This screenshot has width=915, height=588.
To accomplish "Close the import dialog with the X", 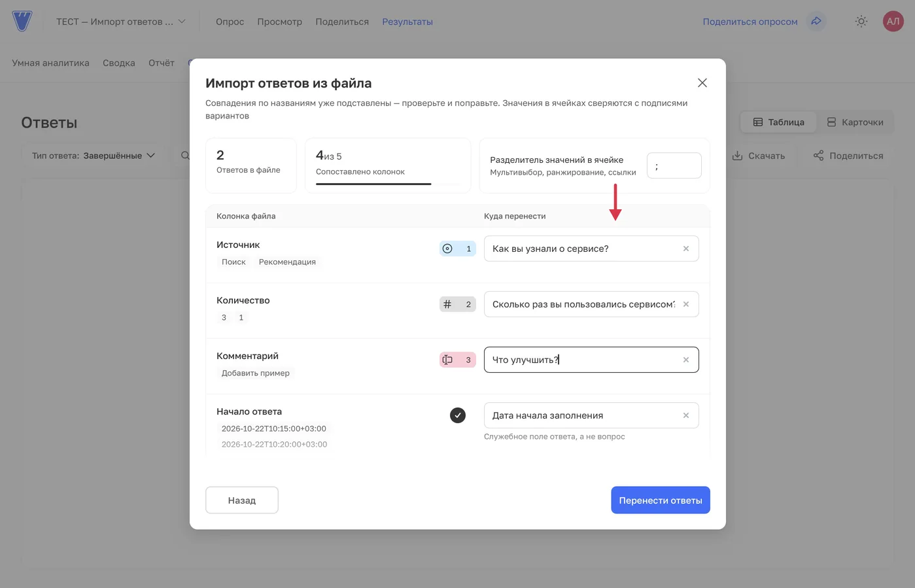I will [x=702, y=82].
